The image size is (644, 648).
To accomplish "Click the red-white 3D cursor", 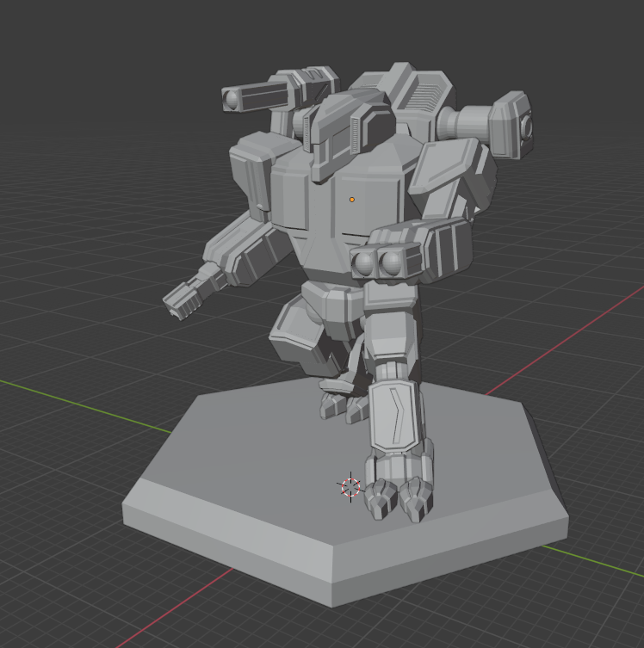I will point(350,487).
